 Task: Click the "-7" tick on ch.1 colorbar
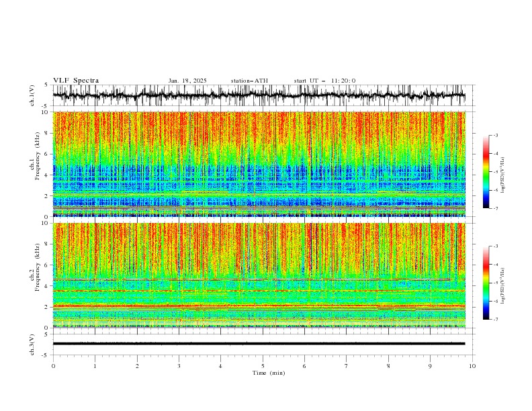pyautogui.click(x=495, y=208)
